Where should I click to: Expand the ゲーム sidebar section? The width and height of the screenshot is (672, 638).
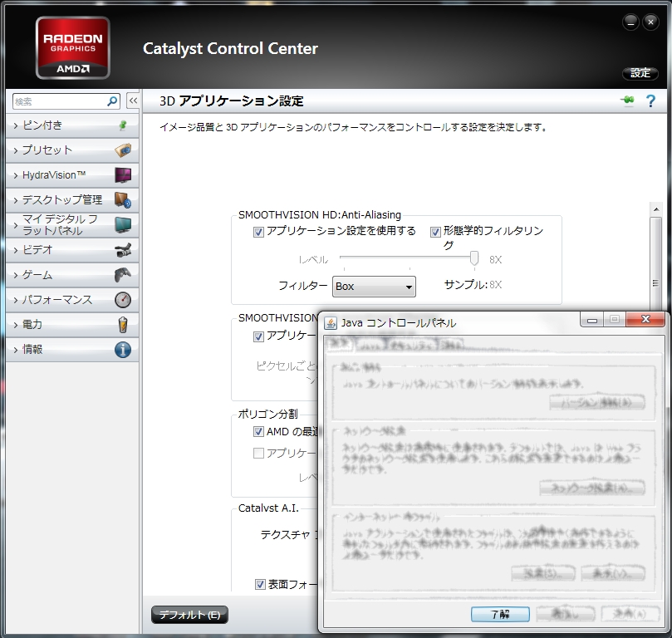(x=72, y=275)
